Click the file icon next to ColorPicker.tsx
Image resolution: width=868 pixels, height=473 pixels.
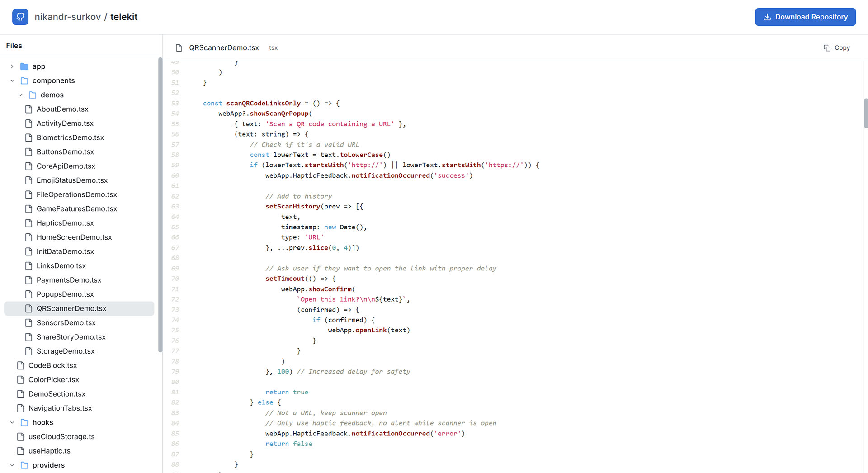click(x=20, y=379)
